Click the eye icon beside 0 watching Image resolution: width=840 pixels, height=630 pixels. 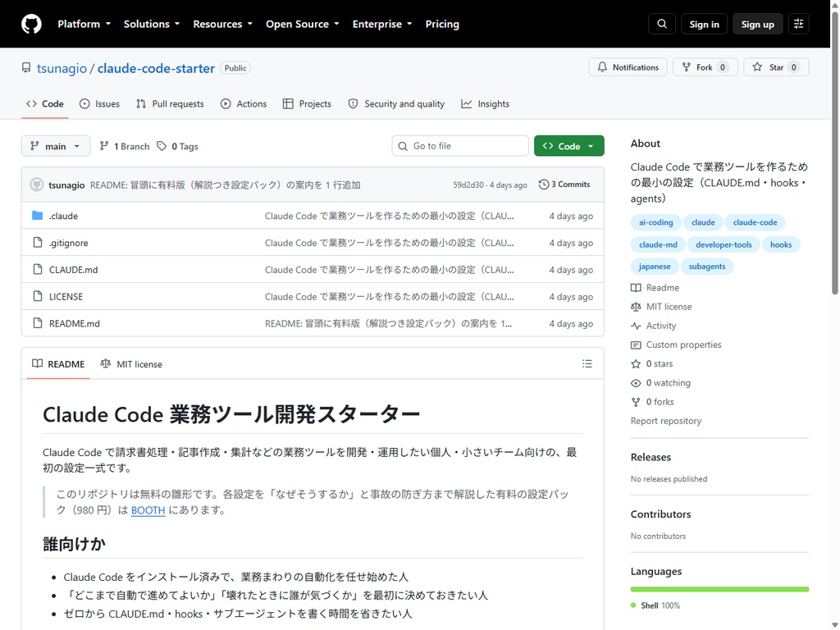(x=636, y=383)
